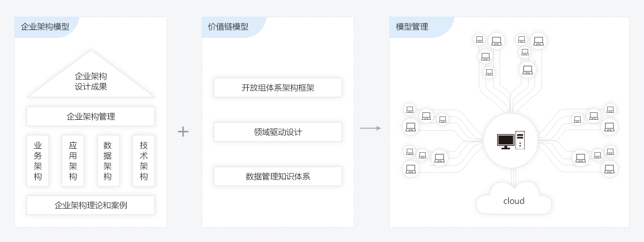
Task: Select the bottom-right laptop in the right cluster
Action: coord(609,169)
